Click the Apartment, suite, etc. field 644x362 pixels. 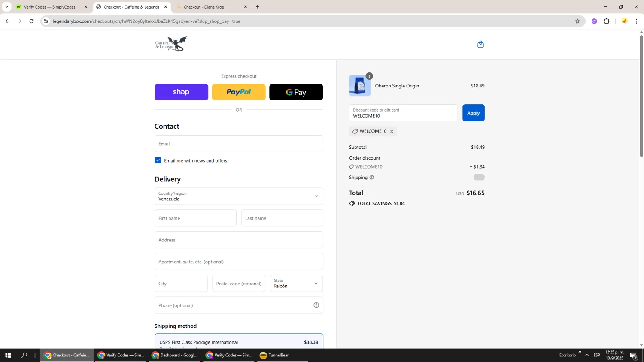[x=239, y=262]
